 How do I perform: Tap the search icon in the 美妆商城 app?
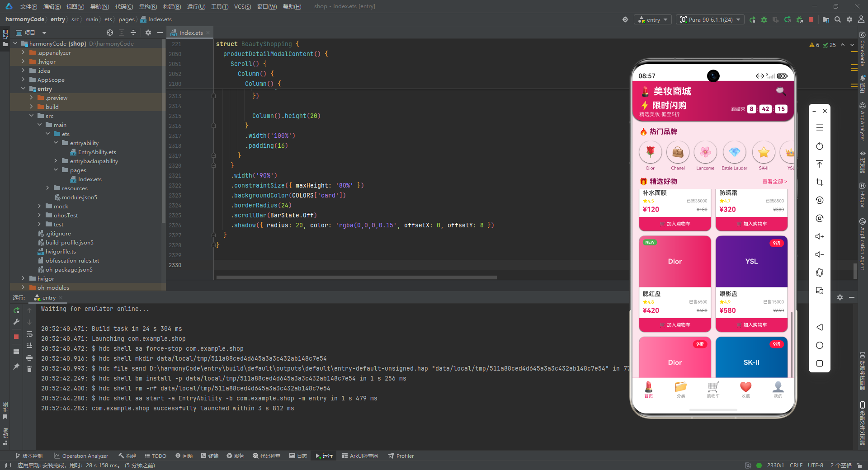pos(781,91)
